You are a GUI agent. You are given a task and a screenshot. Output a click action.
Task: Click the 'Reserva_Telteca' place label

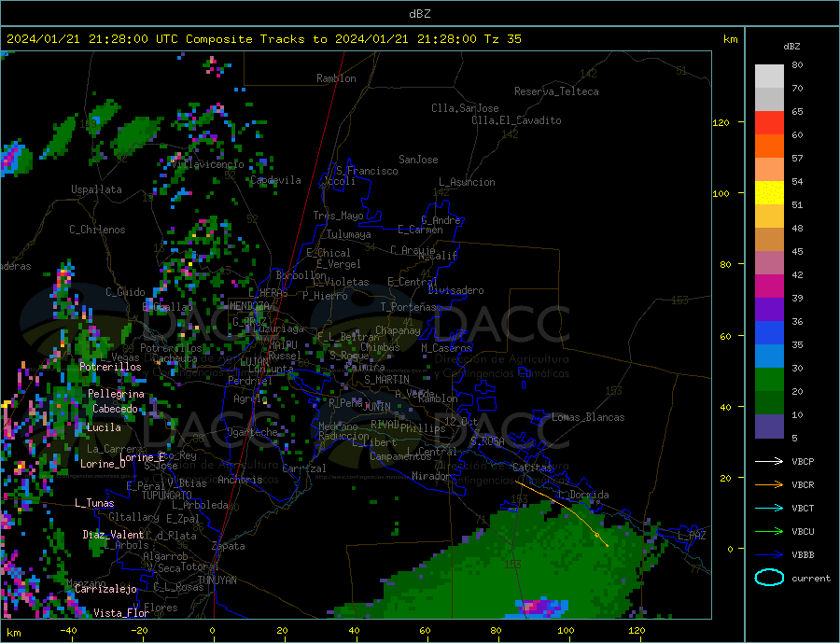point(556,91)
